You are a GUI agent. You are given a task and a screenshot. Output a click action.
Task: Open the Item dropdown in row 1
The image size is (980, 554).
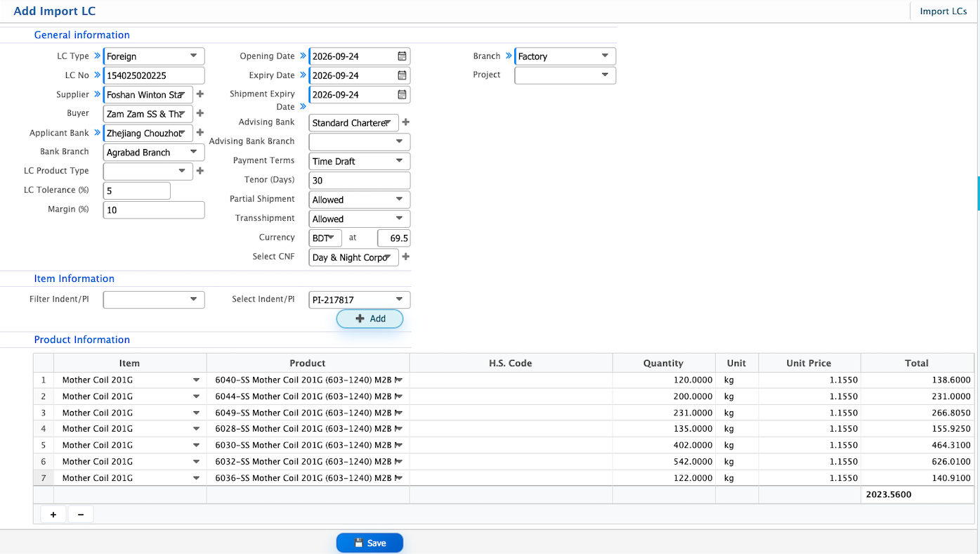[x=196, y=380]
